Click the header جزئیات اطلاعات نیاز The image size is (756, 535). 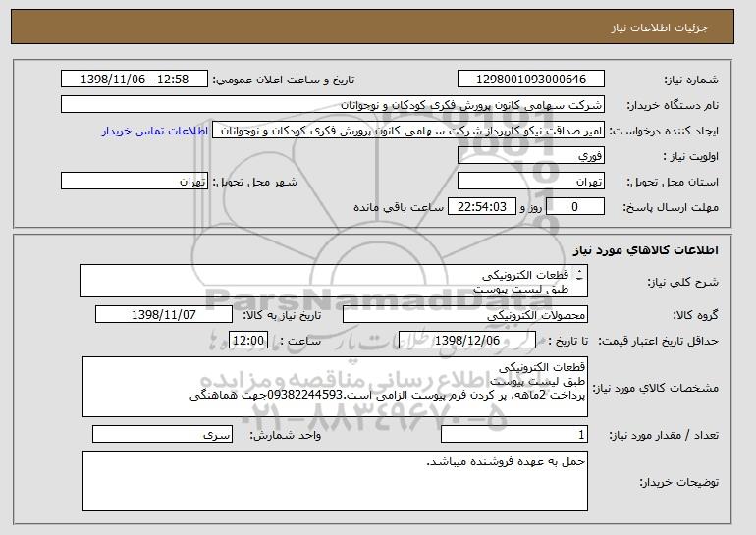pos(659,27)
